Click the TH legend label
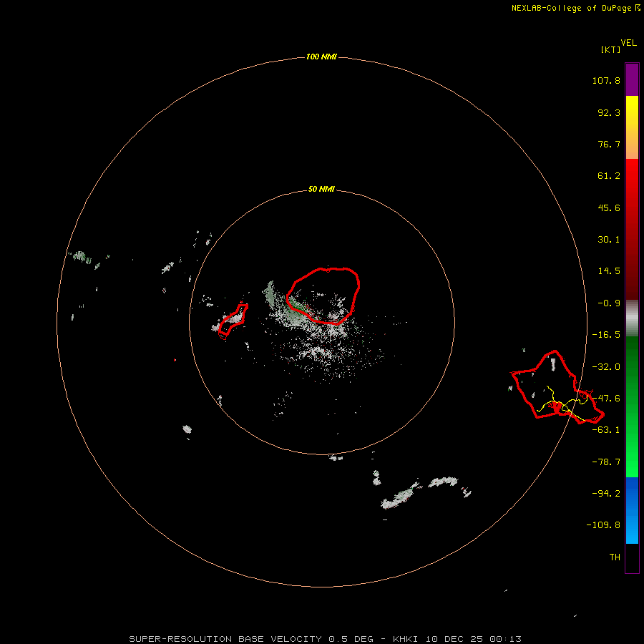 (x=615, y=557)
